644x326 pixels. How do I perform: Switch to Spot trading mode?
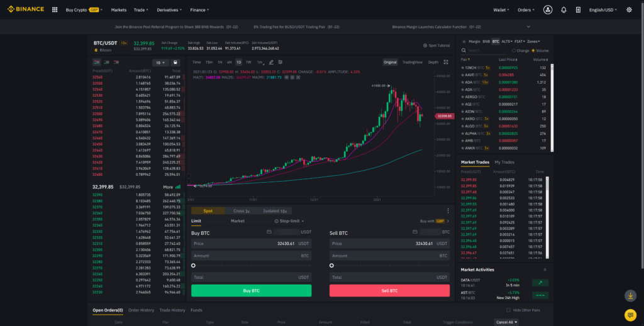click(x=208, y=211)
